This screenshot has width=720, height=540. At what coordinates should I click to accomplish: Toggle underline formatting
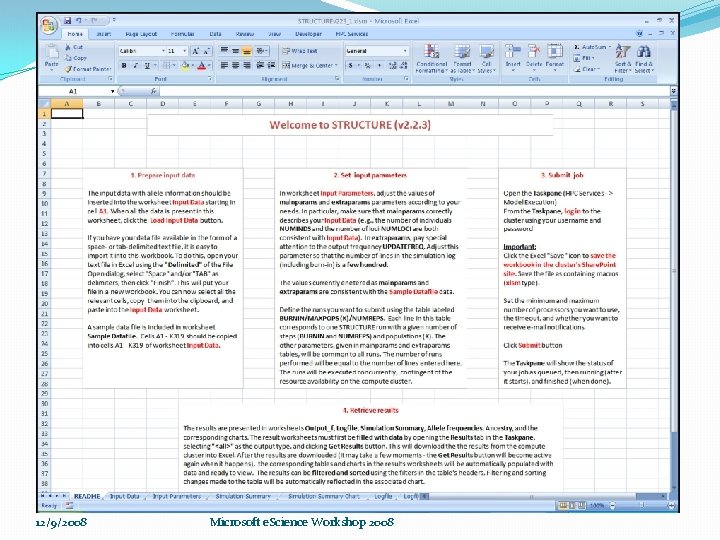click(147, 66)
